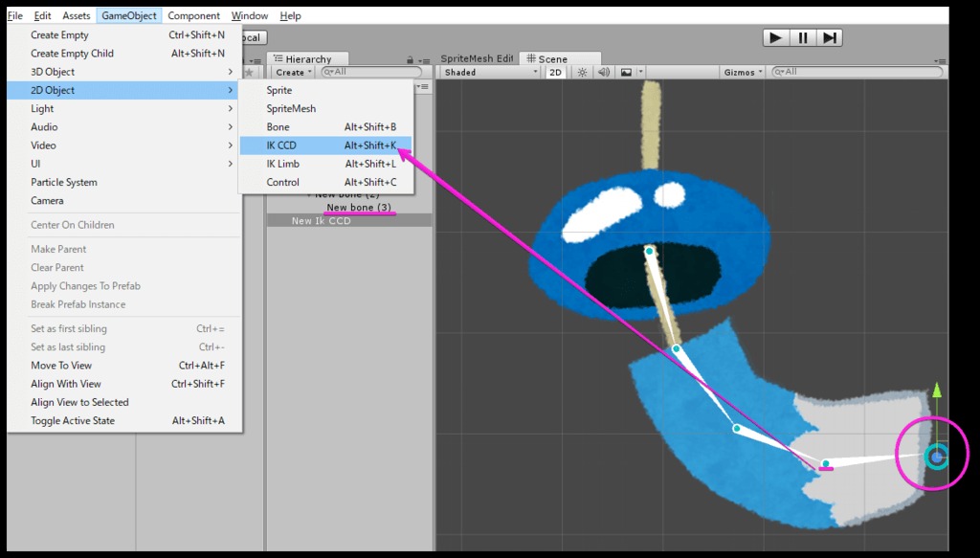Screen dimensions: 980x558
Task: Open the Component menu in menu bar
Action: click(193, 16)
